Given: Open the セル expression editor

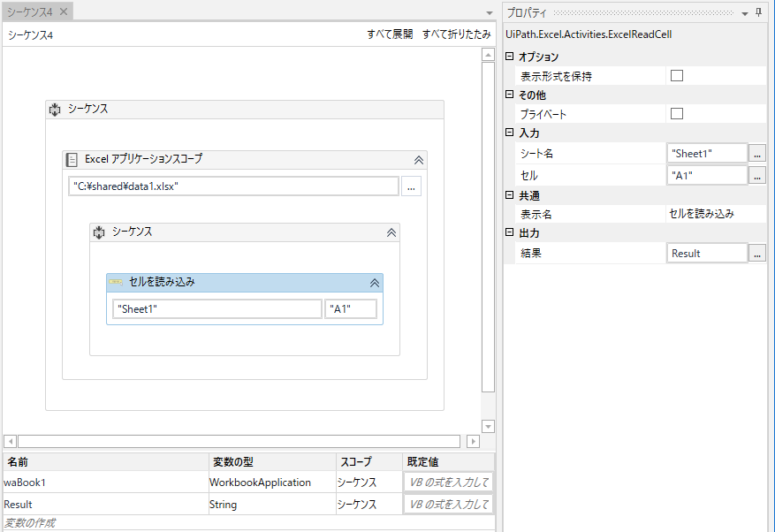Looking at the screenshot, I should point(757,175).
